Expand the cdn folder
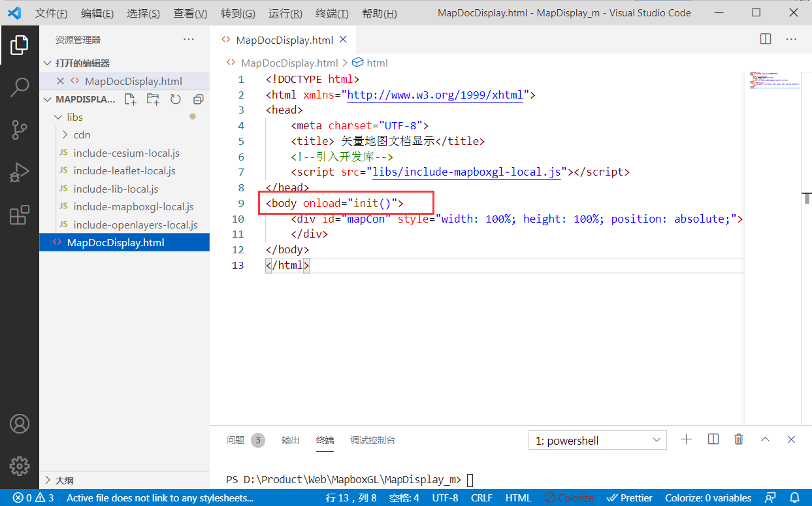The image size is (812, 506). [x=82, y=135]
